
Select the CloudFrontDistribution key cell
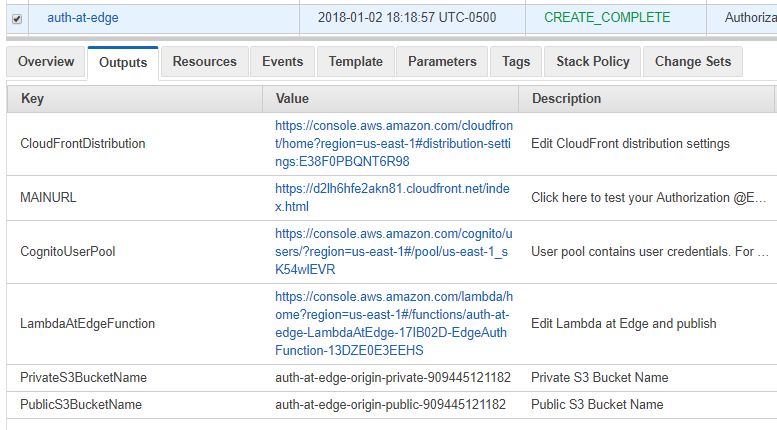83,144
